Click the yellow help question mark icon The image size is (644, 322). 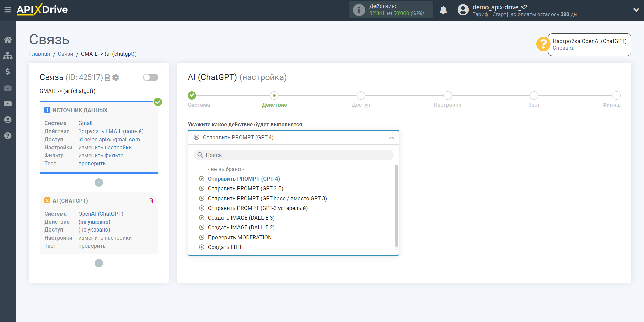coord(543,44)
